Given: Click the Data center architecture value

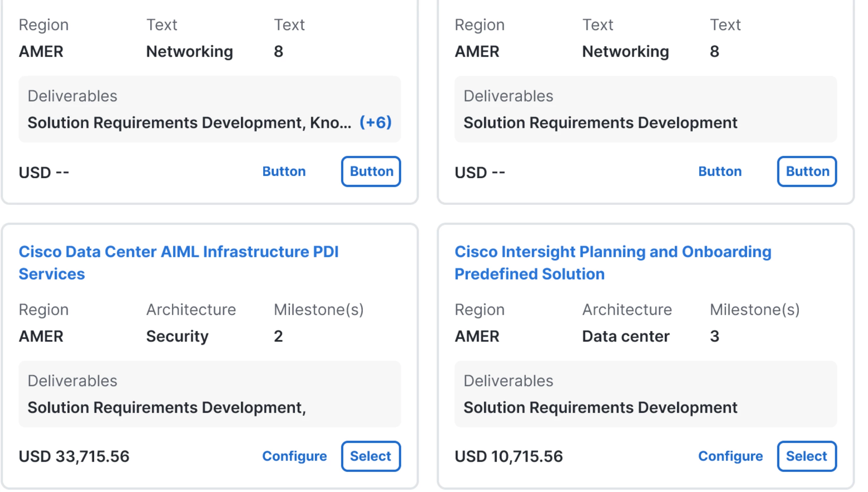Looking at the screenshot, I should coord(625,336).
